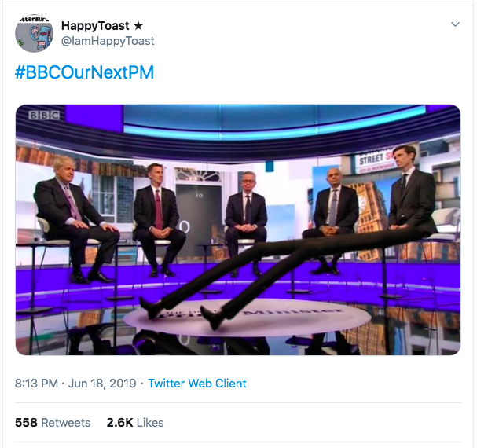Click the HappyToast profile avatar
The height and width of the screenshot is (448, 477).
(34, 33)
